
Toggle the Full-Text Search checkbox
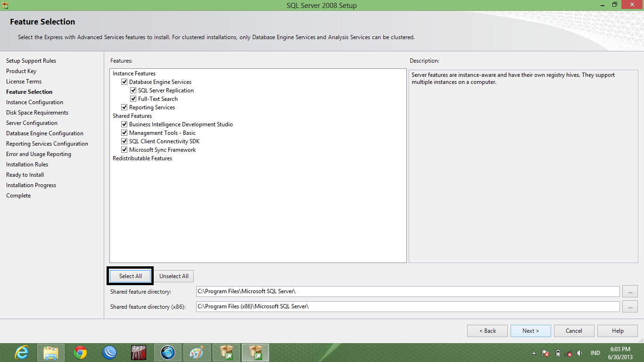tap(133, 99)
